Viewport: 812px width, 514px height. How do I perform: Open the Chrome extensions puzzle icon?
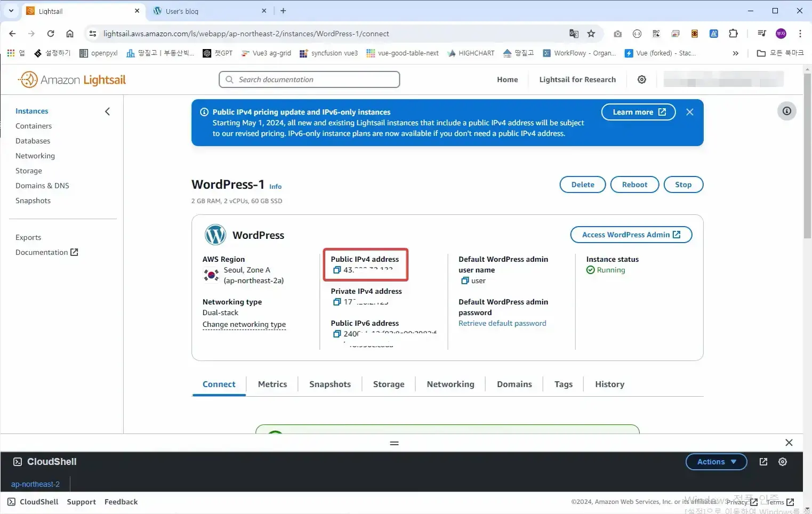[733, 34]
